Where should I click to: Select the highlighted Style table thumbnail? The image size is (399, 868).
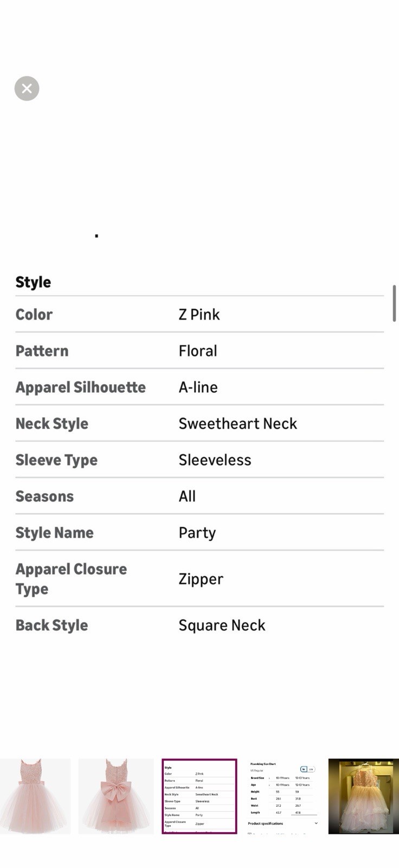(200, 796)
